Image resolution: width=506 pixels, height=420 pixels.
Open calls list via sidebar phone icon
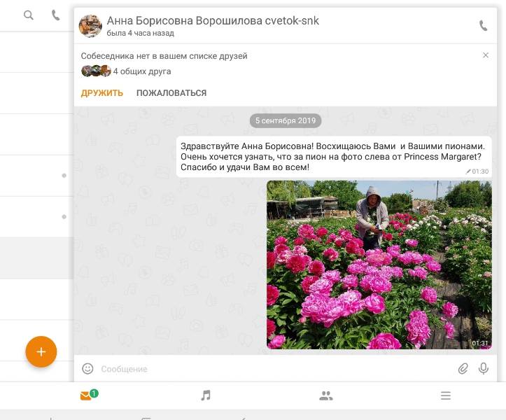[56, 15]
